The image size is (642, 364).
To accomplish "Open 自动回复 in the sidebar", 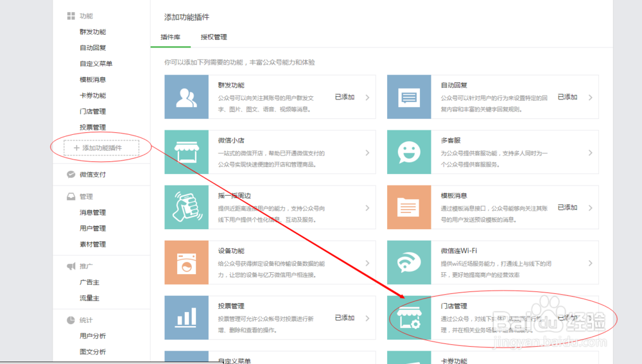I will click(x=93, y=48).
